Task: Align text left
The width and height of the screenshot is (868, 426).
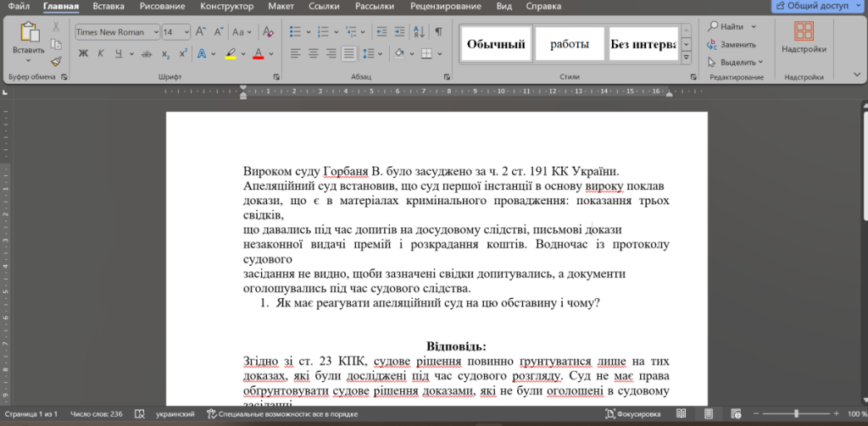Action: point(296,53)
